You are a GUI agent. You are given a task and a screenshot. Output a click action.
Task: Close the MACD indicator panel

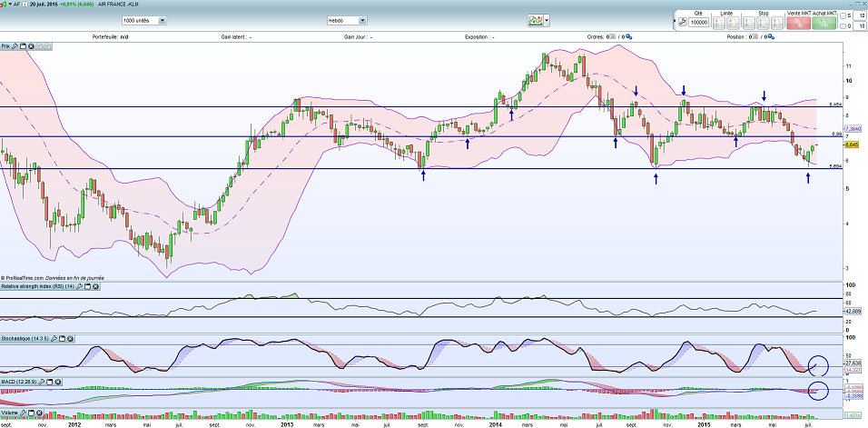point(58,382)
